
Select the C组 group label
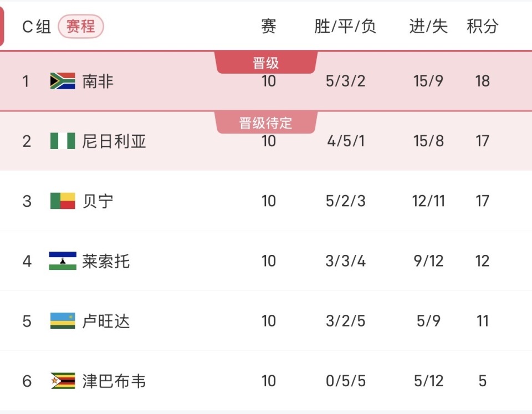[x=37, y=27]
